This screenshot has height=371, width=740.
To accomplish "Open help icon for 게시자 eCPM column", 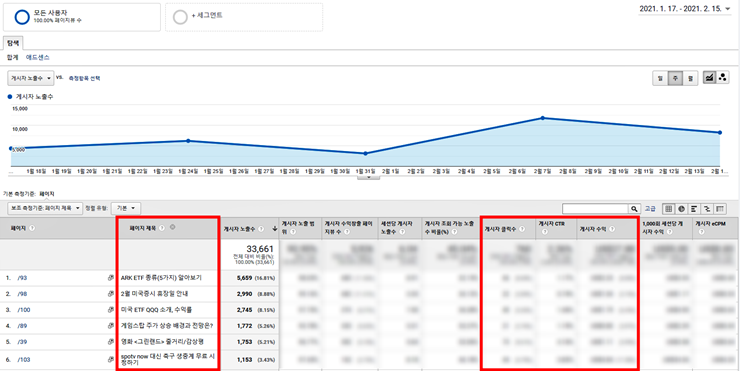I will pyautogui.click(x=701, y=232).
